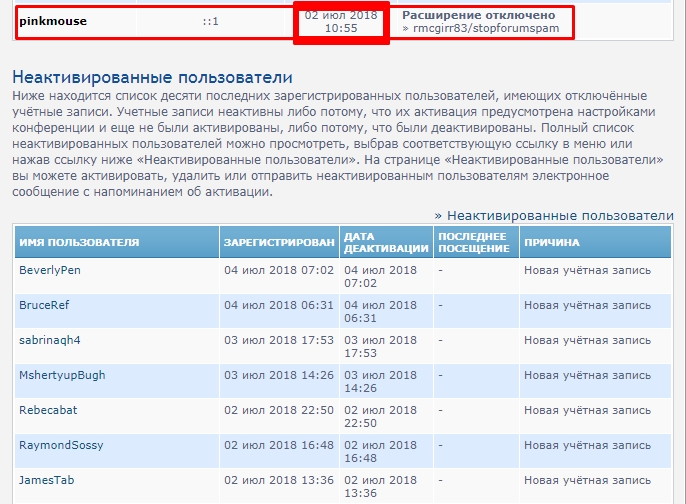Click the JamesTab username link
This screenshot has width=686, height=504.
44,480
